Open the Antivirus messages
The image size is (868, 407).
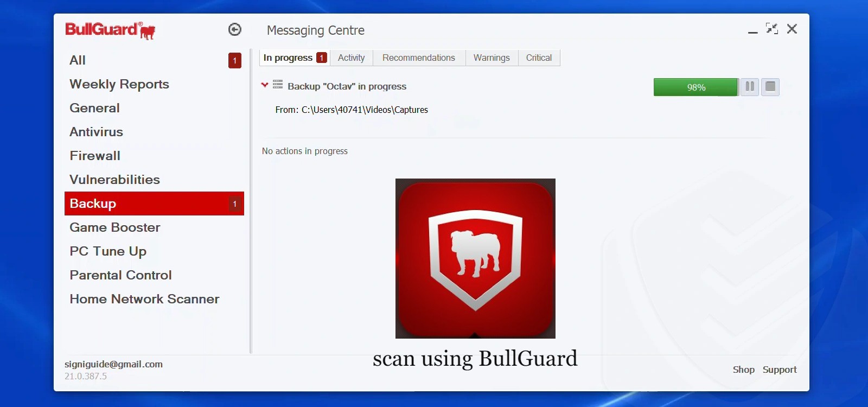pos(154,132)
